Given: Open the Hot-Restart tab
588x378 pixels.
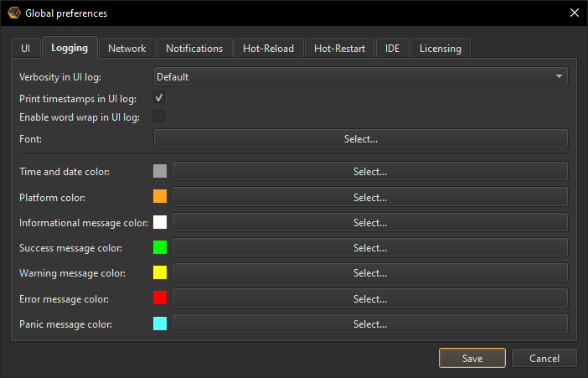Looking at the screenshot, I should click(339, 49).
